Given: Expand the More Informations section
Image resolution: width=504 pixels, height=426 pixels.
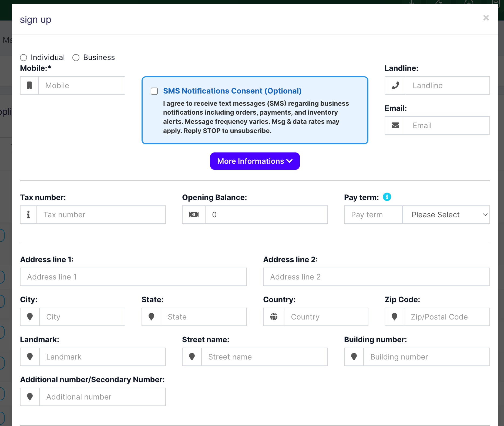Looking at the screenshot, I should click(x=255, y=161).
